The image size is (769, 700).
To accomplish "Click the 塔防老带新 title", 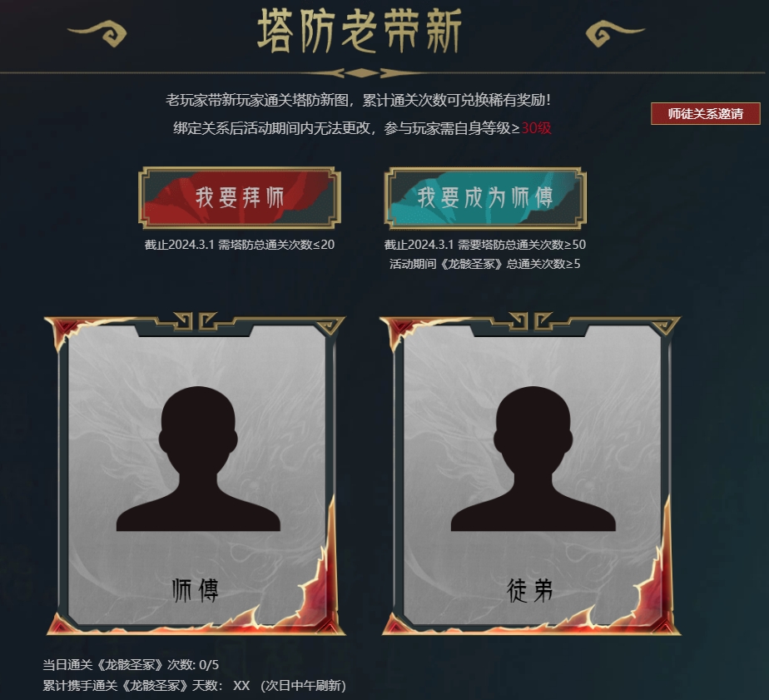I will pos(360,31).
